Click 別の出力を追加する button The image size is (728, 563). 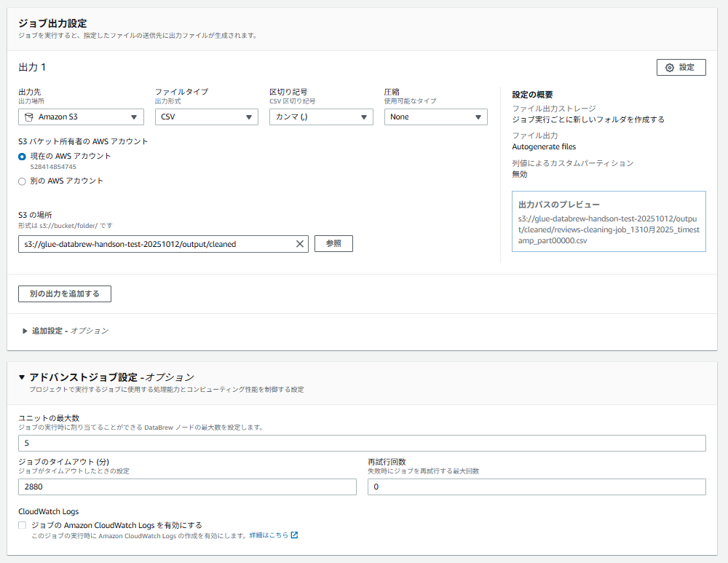[65, 294]
